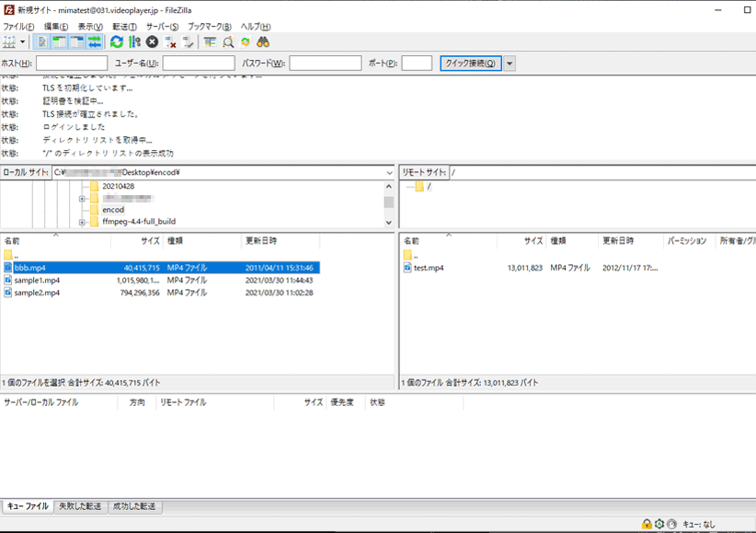Open the quick connect history dropdown

(510, 64)
